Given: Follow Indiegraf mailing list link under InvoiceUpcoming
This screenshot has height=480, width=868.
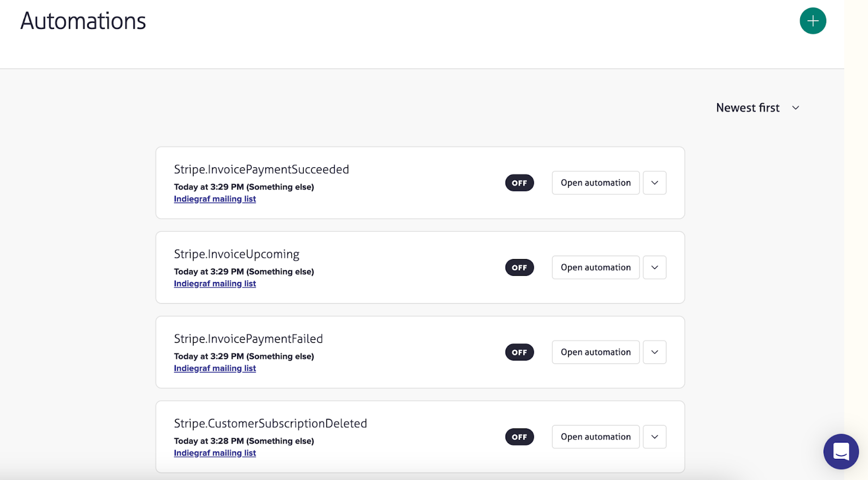Looking at the screenshot, I should (x=215, y=284).
